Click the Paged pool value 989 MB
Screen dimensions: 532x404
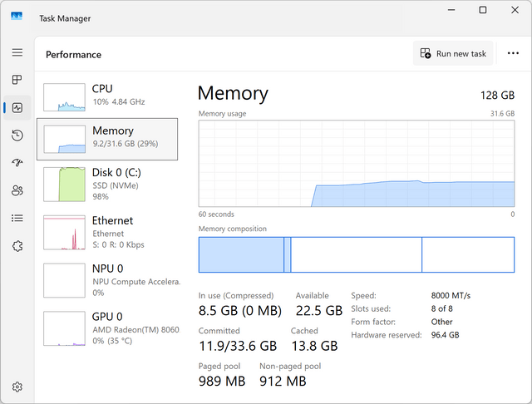tap(222, 382)
